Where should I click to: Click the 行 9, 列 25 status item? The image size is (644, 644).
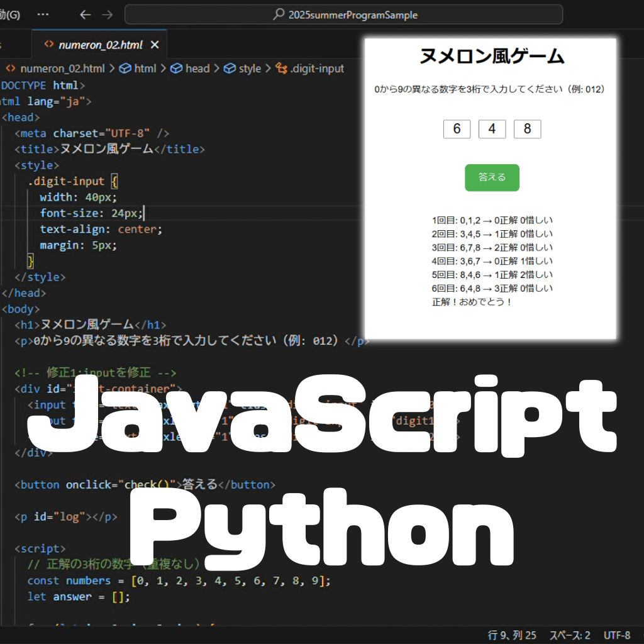[x=511, y=635]
